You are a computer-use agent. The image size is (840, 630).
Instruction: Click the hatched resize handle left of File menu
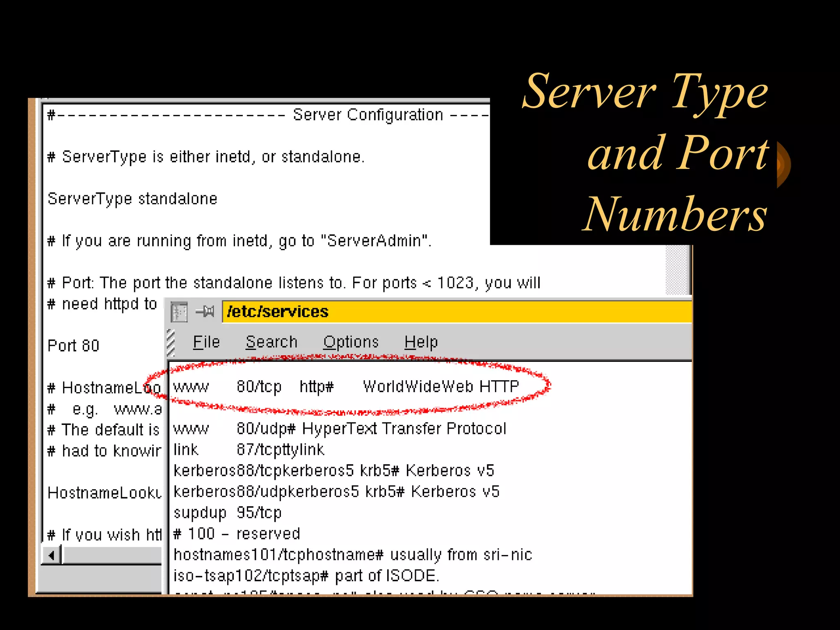171,342
